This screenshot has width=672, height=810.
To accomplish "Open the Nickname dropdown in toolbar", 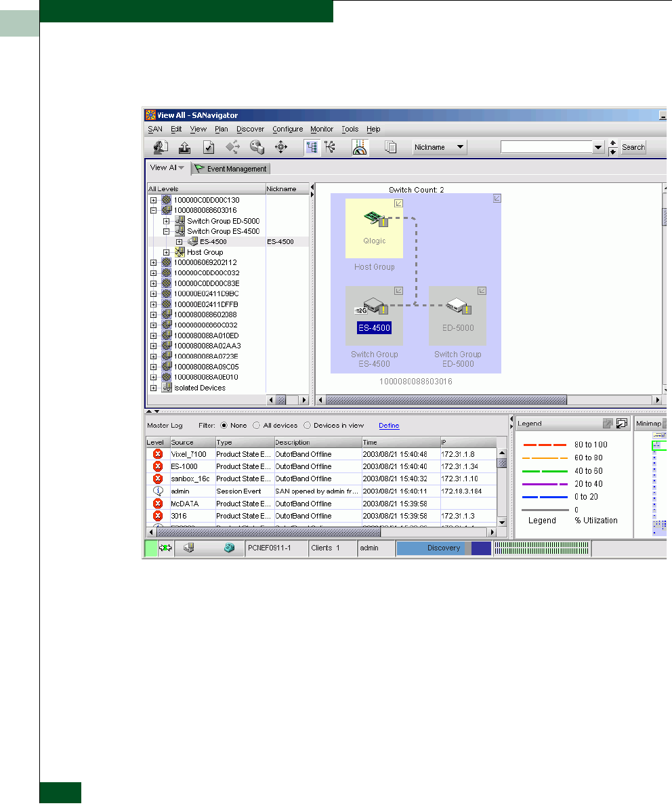I will (439, 147).
